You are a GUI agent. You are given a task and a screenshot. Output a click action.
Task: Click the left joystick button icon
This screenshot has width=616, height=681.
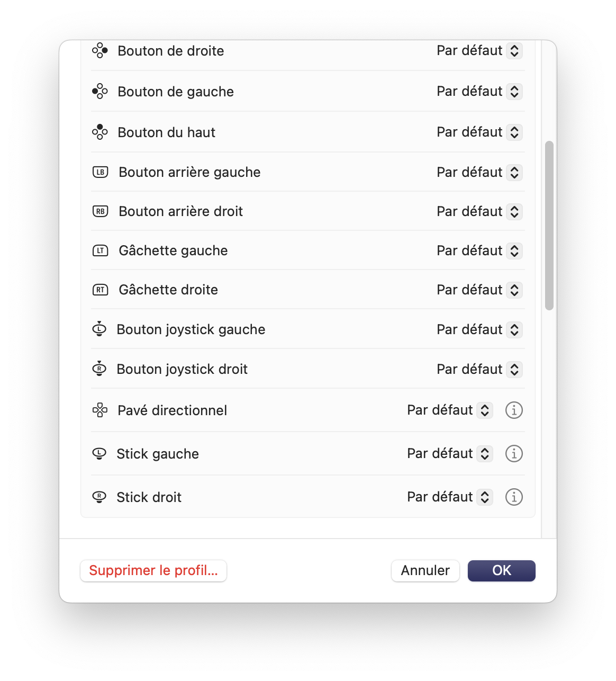[x=99, y=329]
